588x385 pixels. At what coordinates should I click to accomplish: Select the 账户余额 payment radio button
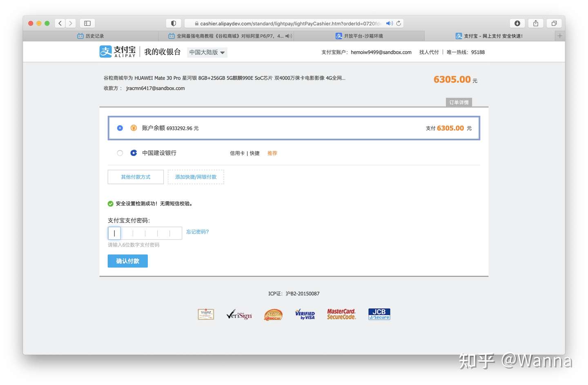pos(120,128)
